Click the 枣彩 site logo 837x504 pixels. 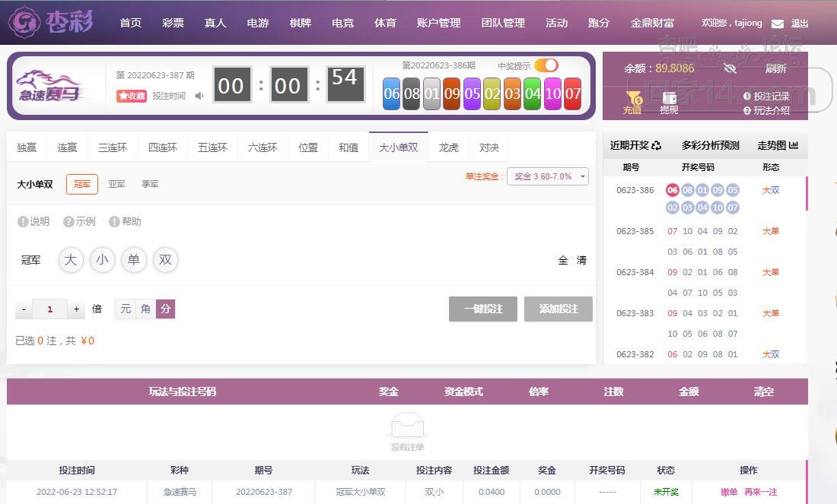click(x=53, y=22)
